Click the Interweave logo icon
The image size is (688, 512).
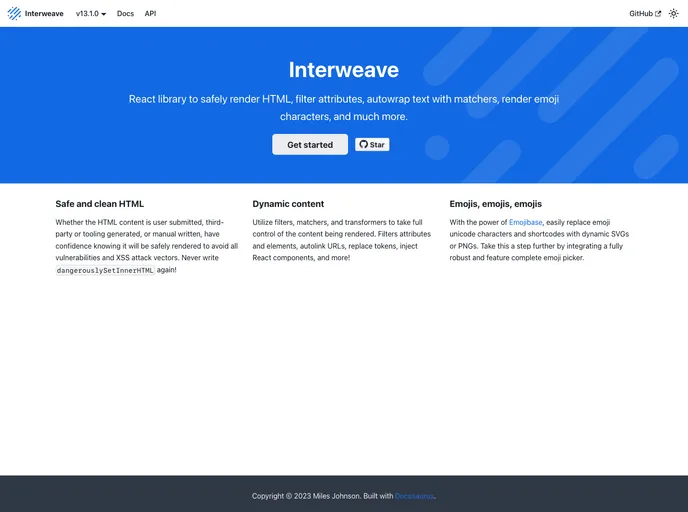pos(14,14)
